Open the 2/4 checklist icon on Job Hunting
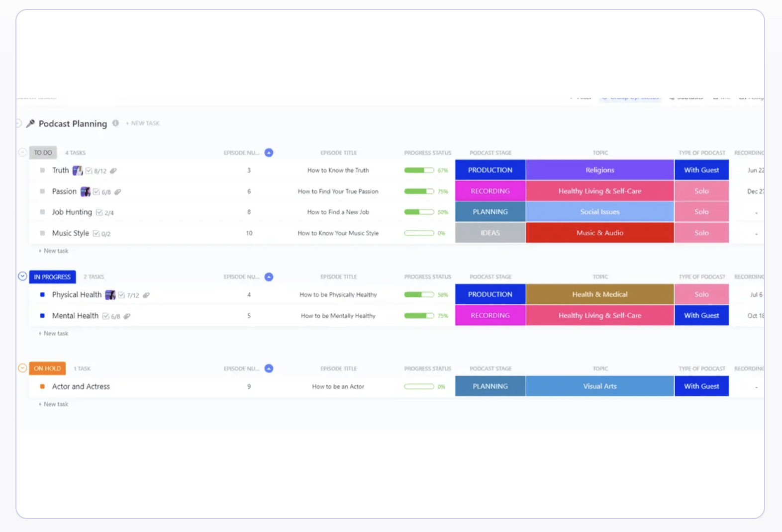 [x=99, y=212]
